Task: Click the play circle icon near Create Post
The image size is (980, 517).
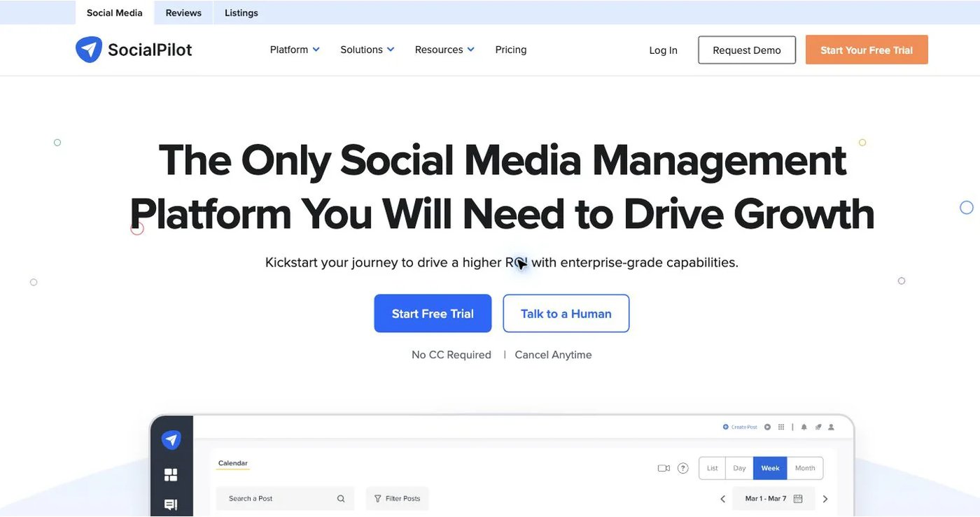Action: pos(767,427)
